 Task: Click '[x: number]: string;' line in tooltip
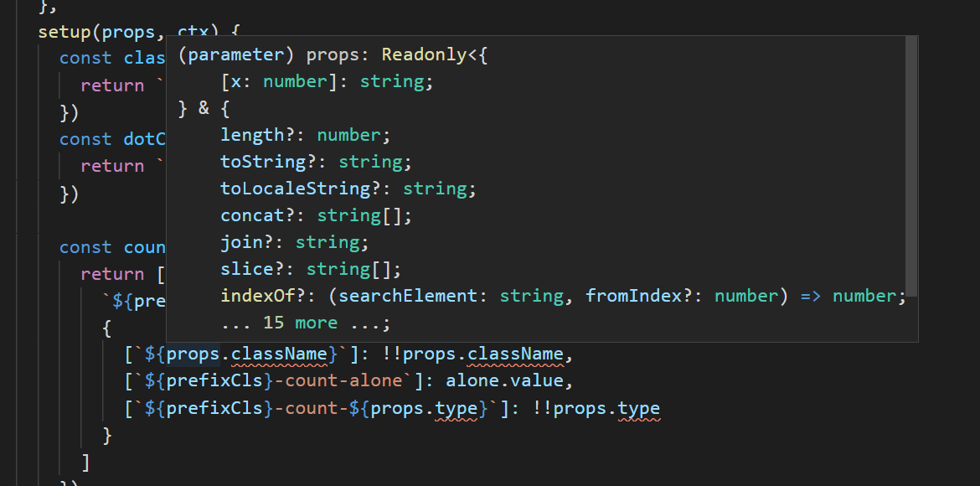pos(327,82)
